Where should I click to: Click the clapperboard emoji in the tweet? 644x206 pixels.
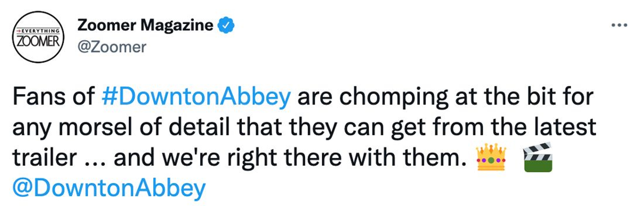538,157
